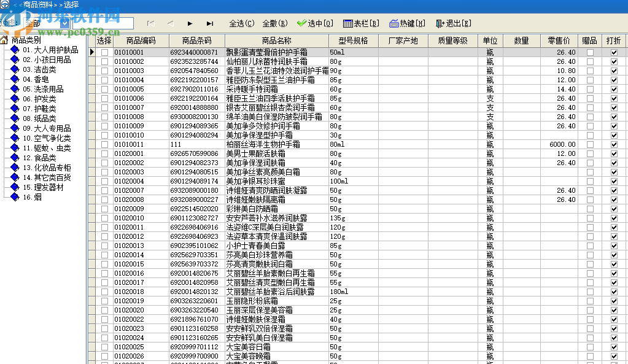Viewport: 628px width, 364px height.
Task: Click the row indicator arrow for item 01010001
Action: pyautogui.click(x=91, y=52)
